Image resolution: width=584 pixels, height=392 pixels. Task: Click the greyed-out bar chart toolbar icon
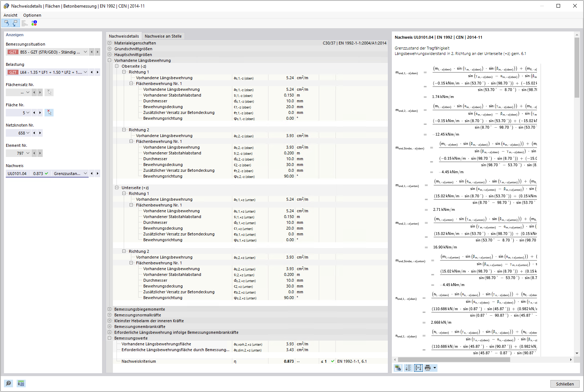click(x=25, y=23)
